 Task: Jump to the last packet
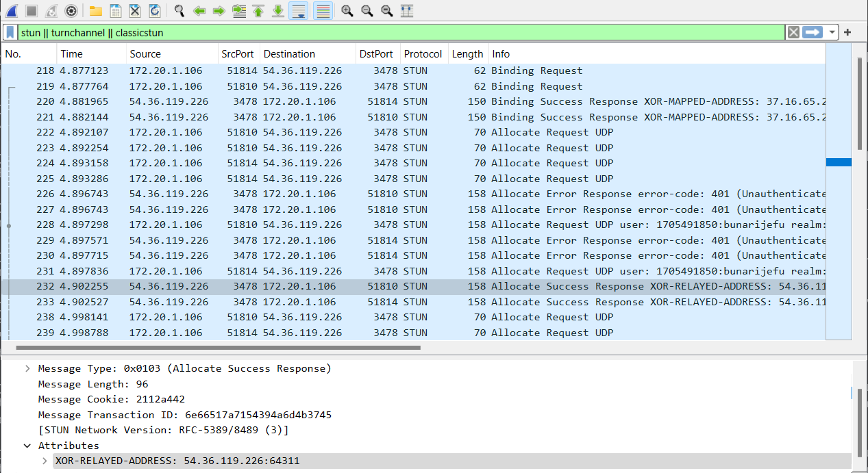(278, 11)
